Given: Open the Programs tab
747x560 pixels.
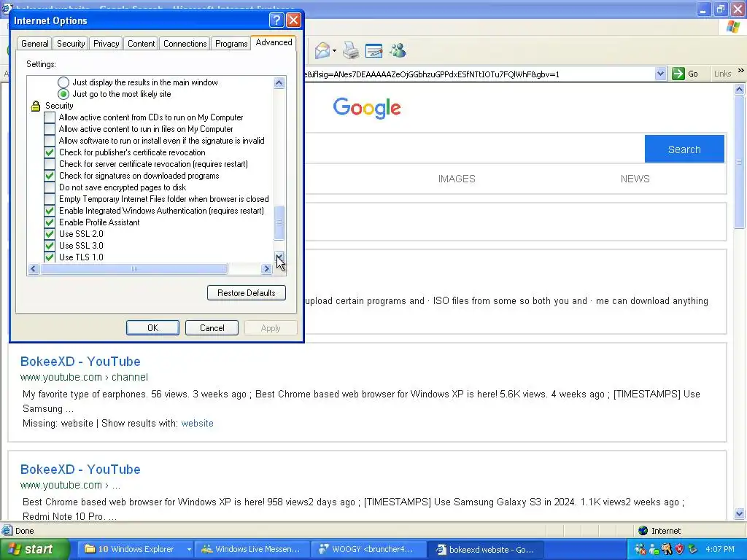Looking at the screenshot, I should 231,43.
